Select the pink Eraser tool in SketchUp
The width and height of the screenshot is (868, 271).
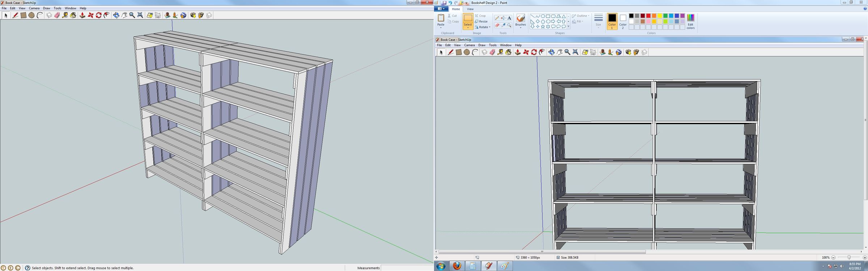click(57, 15)
